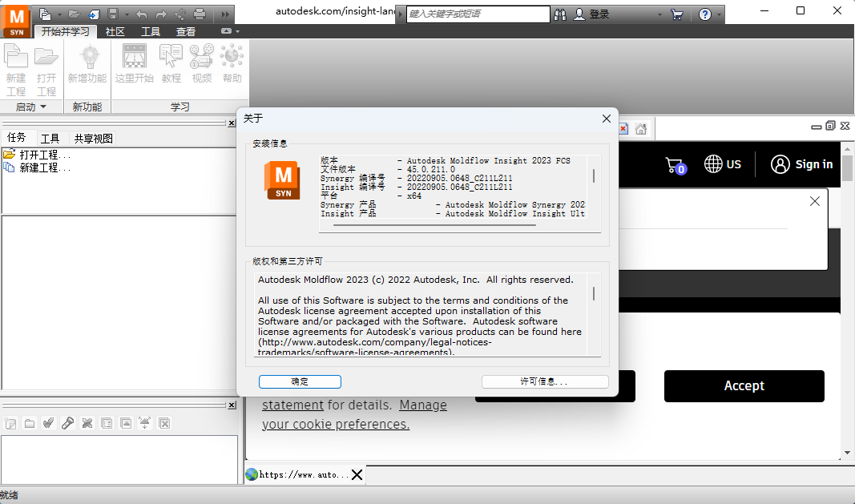Open the Moldflow Synergy application menu

pyautogui.click(x=16, y=20)
